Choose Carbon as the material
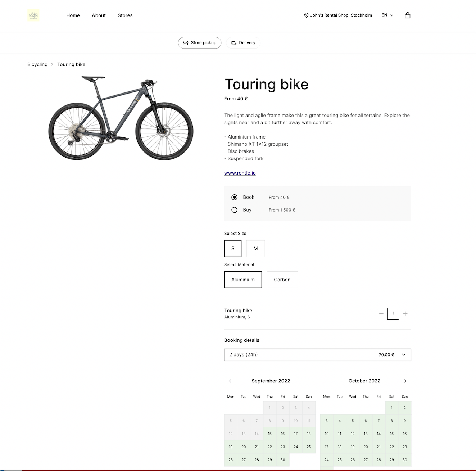The image size is (476, 471). pyautogui.click(x=282, y=280)
